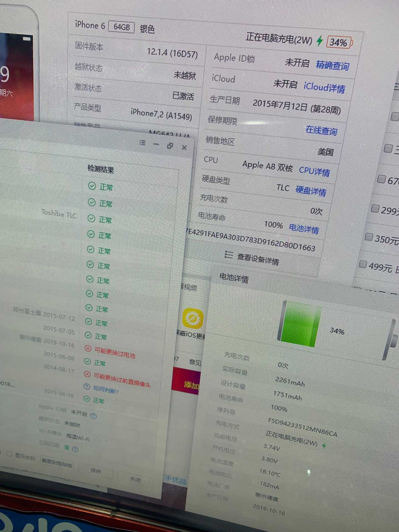The image size is (399, 532).
Task: Click the 添加 button on the red banner
Action: coord(191,385)
